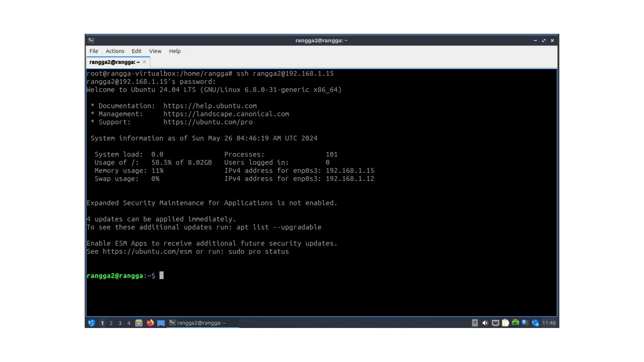Open the clipboard manager tray icon
644x362 pixels.
point(505,323)
